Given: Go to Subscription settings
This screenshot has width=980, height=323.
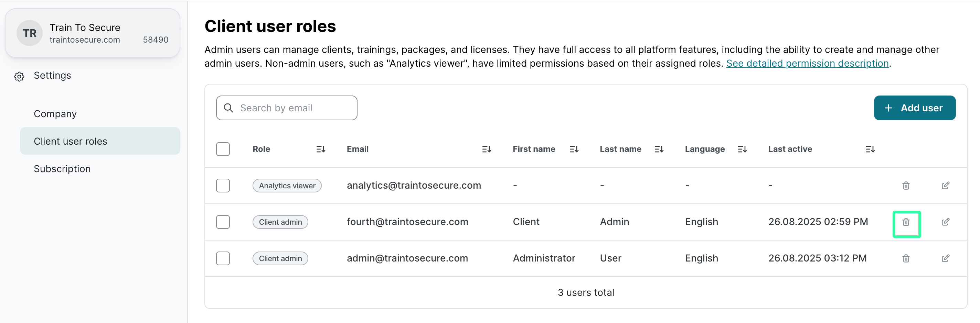Looking at the screenshot, I should [x=62, y=169].
